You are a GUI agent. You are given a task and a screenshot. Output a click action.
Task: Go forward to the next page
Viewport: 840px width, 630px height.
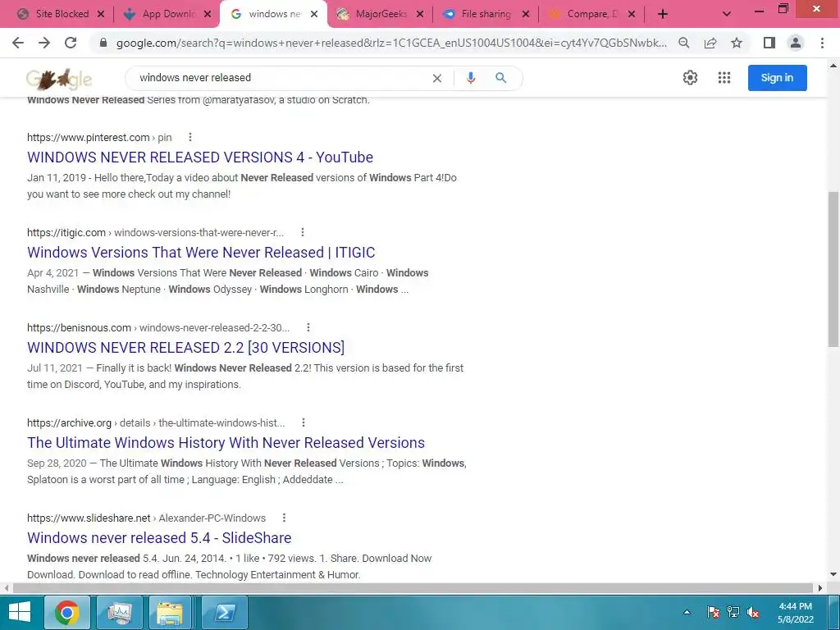pyautogui.click(x=44, y=43)
